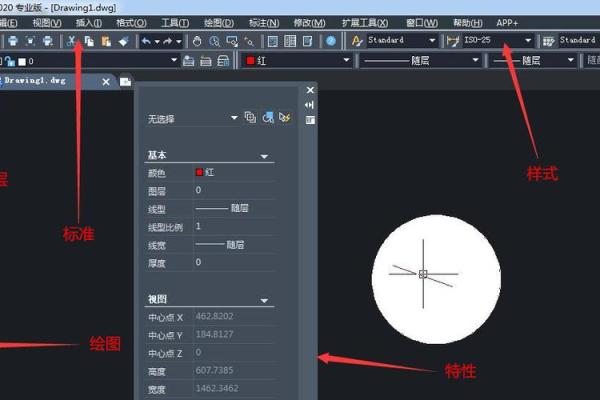600x400 pixels.
Task: Open the ISO-25 dimension style dropdown
Action: 528,41
